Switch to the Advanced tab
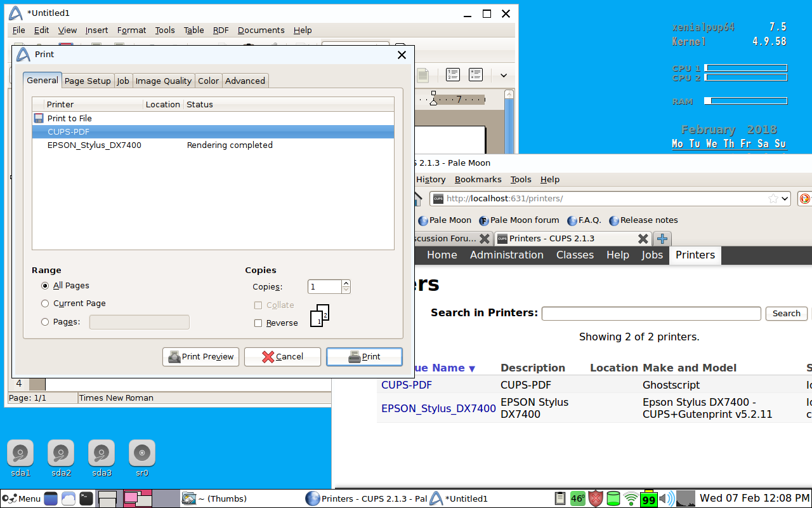The width and height of the screenshot is (812, 508). [x=246, y=81]
